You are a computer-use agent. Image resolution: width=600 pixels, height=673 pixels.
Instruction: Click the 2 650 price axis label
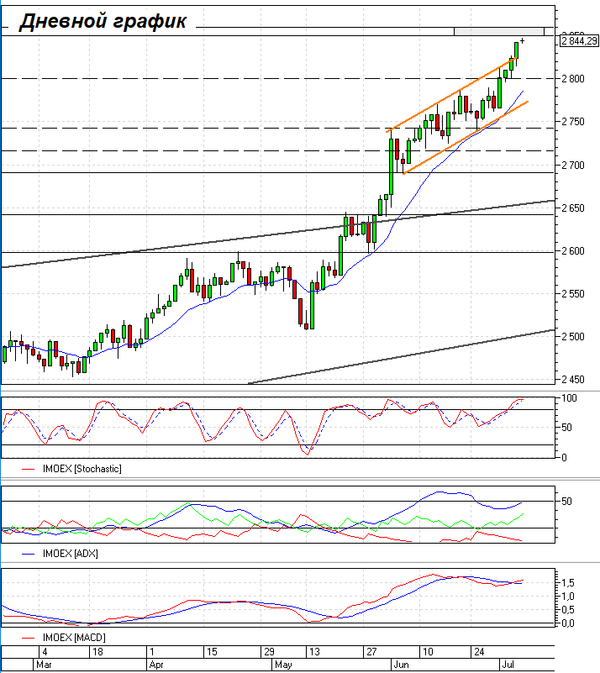[x=573, y=208]
